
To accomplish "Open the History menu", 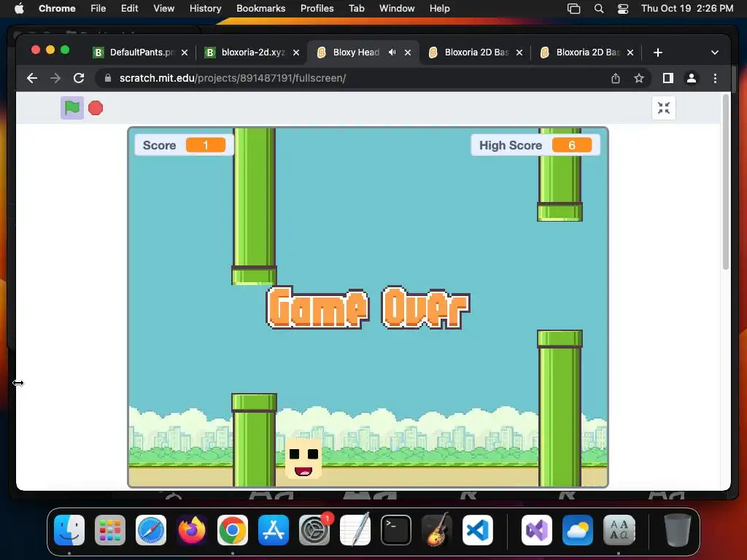I will (205, 9).
